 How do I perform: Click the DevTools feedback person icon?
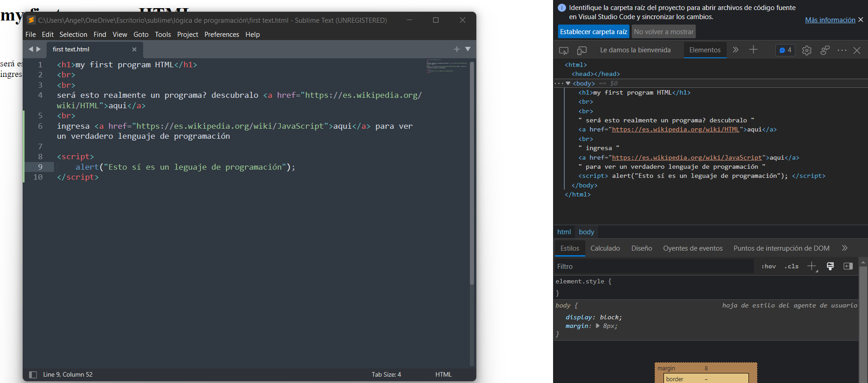pos(825,50)
